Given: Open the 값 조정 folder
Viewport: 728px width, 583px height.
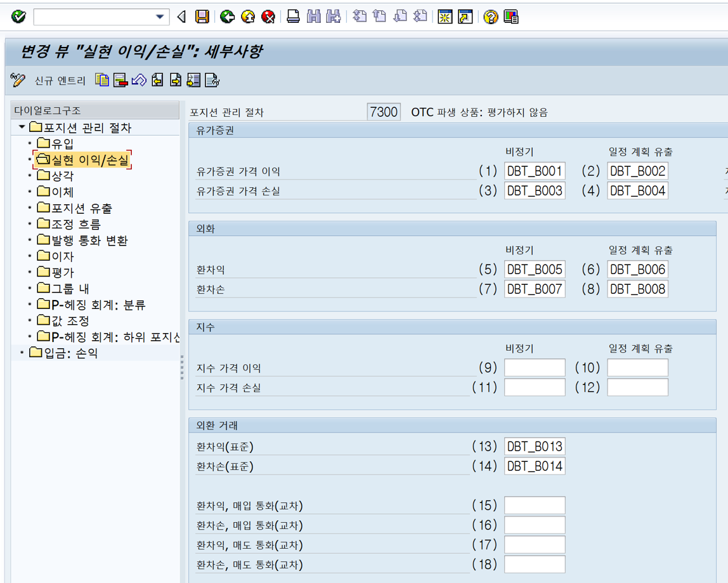Looking at the screenshot, I should [63, 320].
